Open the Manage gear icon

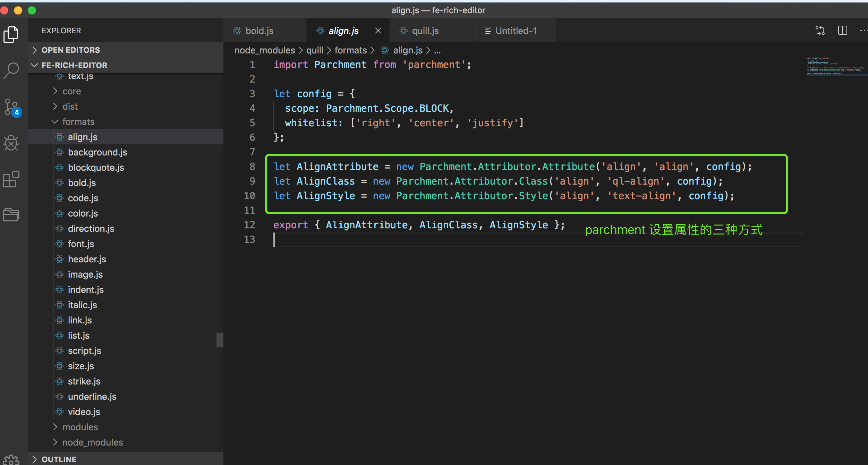[12, 459]
